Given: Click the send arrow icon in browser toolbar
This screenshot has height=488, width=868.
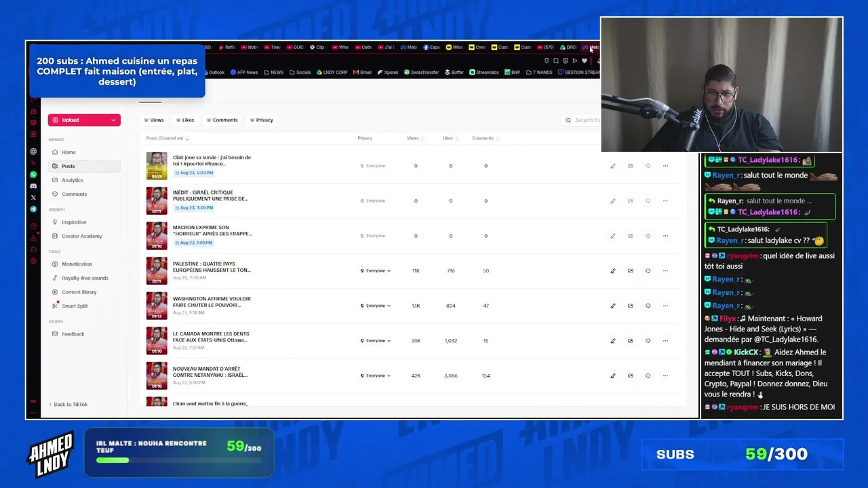Looking at the screenshot, I should click(x=575, y=61).
